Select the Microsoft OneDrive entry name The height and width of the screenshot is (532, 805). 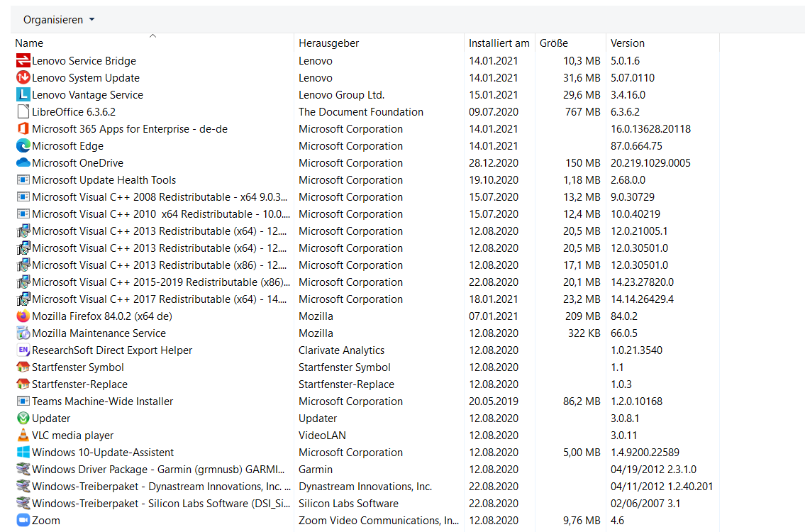(77, 162)
